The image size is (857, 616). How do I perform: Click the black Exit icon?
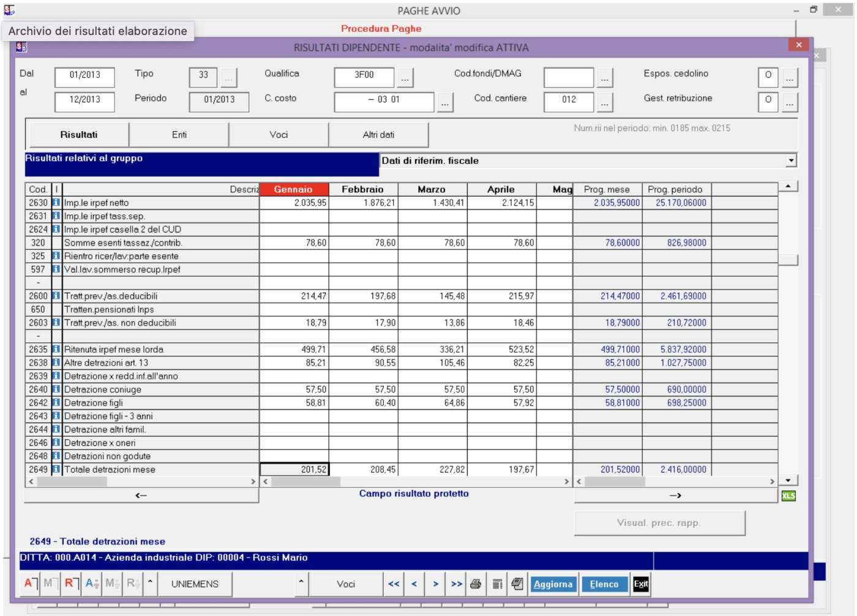[x=640, y=584]
